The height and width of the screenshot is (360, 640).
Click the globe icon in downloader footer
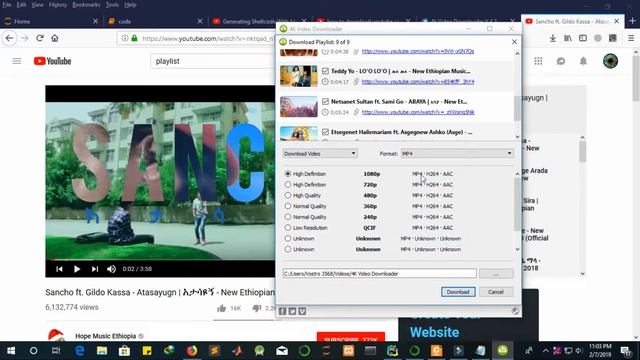tap(515, 311)
